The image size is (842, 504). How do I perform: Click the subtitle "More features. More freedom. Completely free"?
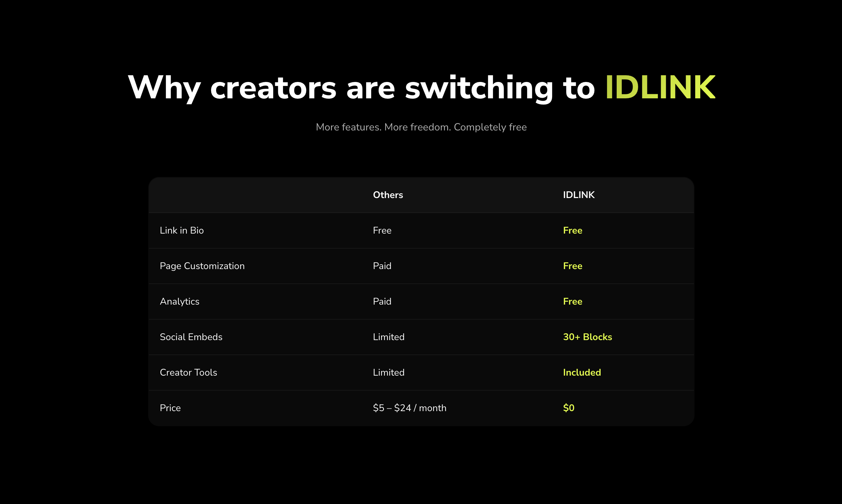click(x=421, y=127)
